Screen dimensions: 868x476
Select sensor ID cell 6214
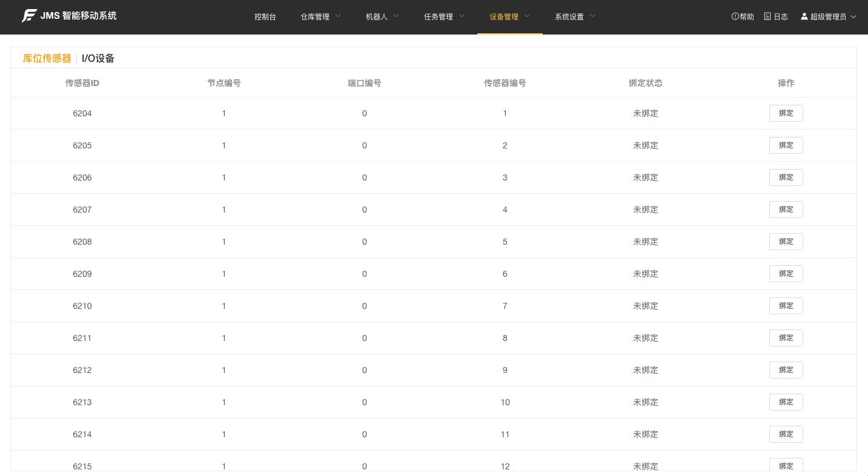pos(82,434)
